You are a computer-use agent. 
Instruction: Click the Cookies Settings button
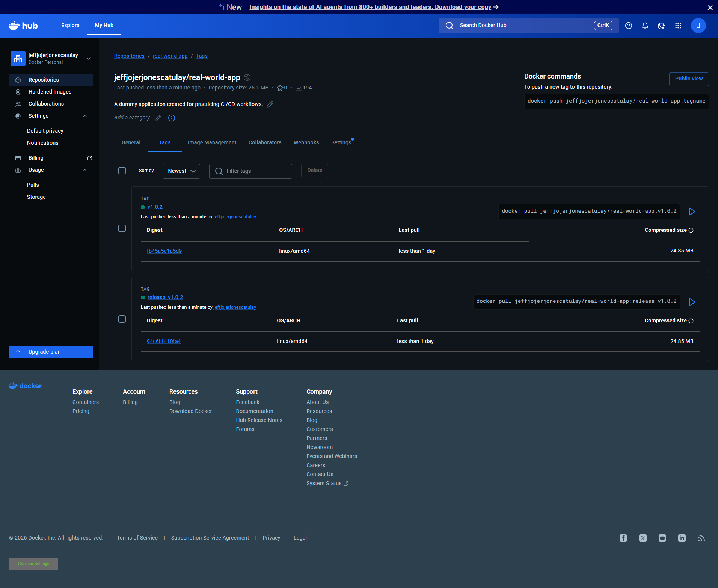[x=33, y=564]
